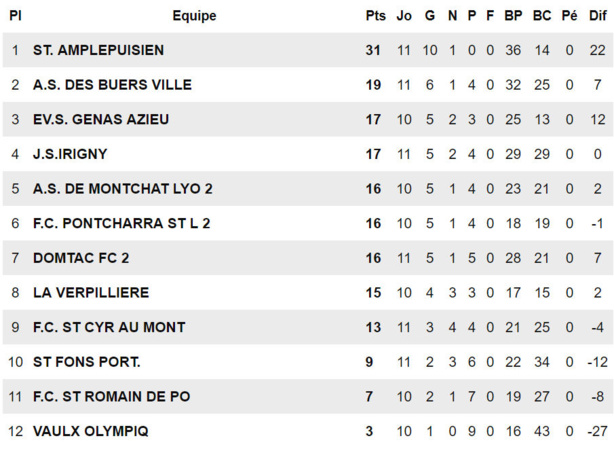This screenshot has height=449, width=614.
Task: Open VAULX OLYMPIQ team entry
Action: [x=91, y=431]
